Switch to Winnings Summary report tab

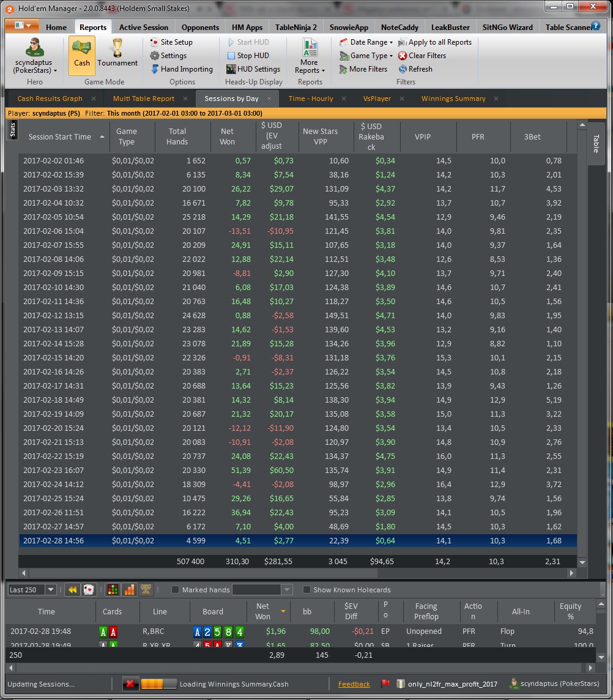pyautogui.click(x=453, y=99)
